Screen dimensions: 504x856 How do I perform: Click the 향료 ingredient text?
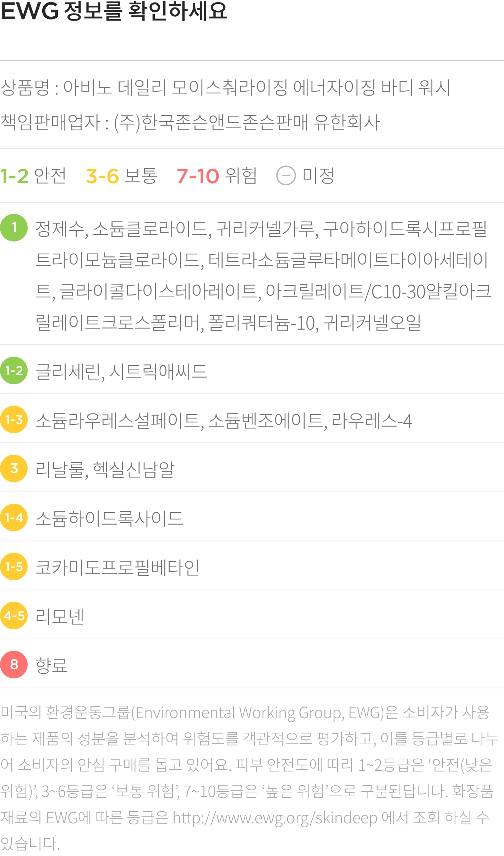tap(51, 665)
